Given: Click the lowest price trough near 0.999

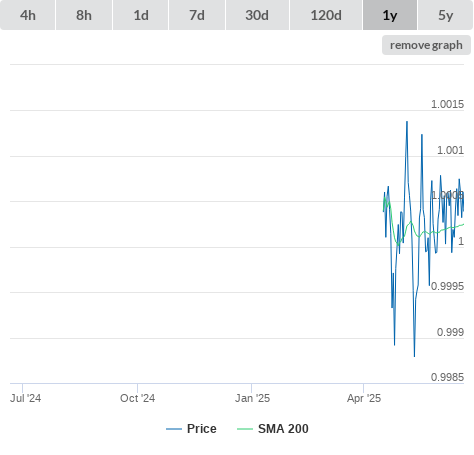Looking at the screenshot, I should tap(414, 355).
